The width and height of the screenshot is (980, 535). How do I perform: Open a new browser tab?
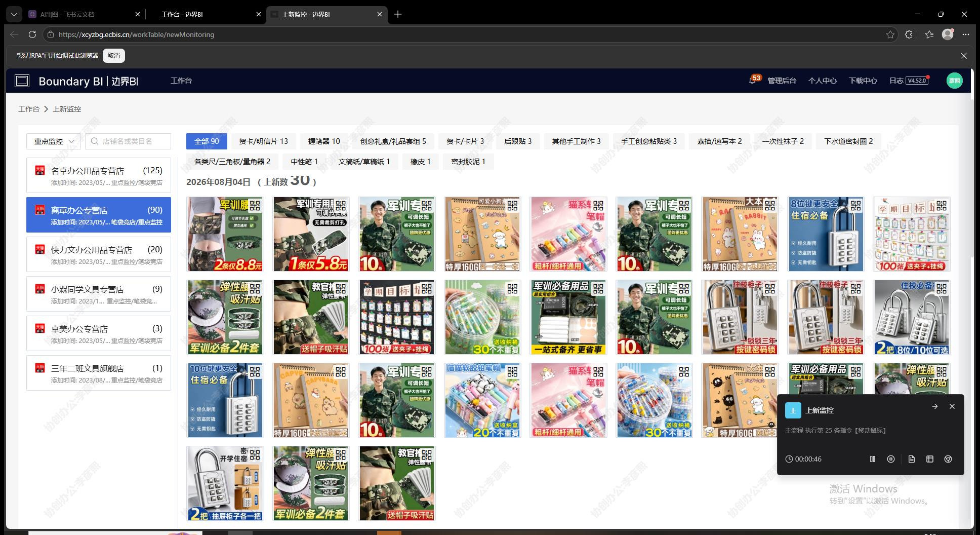pos(398,14)
